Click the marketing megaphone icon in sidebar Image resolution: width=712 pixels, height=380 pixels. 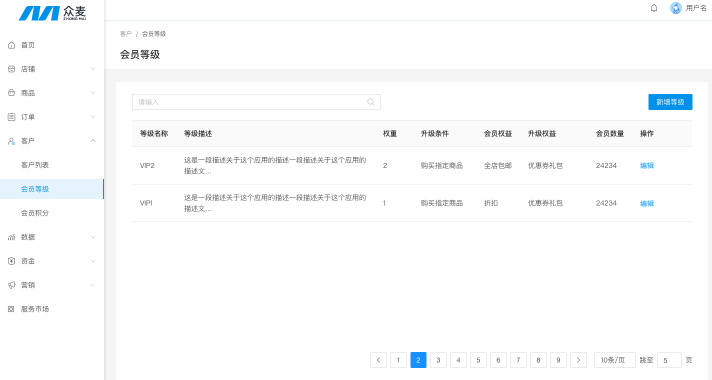[11, 285]
